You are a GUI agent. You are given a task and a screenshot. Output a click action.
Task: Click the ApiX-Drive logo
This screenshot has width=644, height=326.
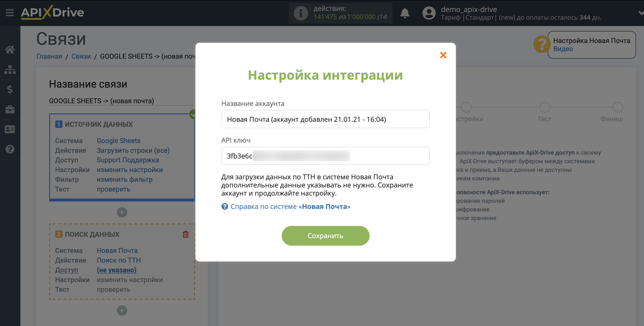pyautogui.click(x=52, y=12)
